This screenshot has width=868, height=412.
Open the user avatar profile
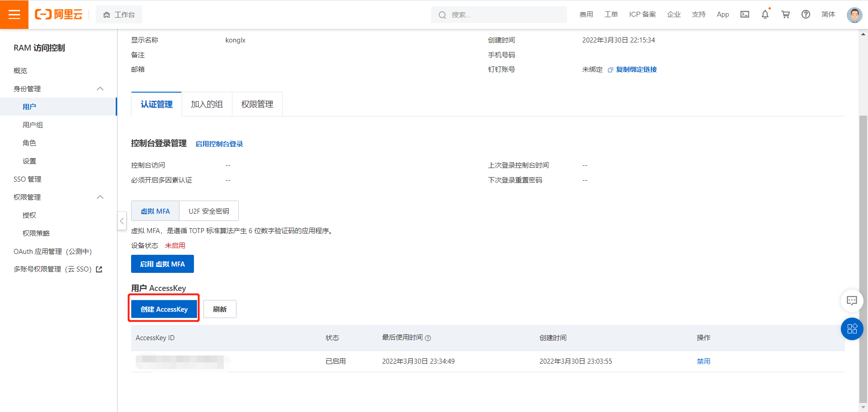(854, 15)
